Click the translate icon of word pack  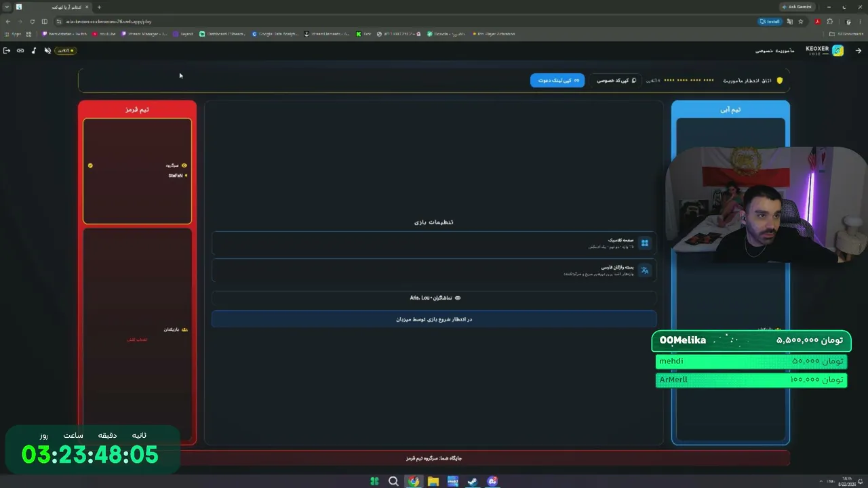tap(645, 270)
